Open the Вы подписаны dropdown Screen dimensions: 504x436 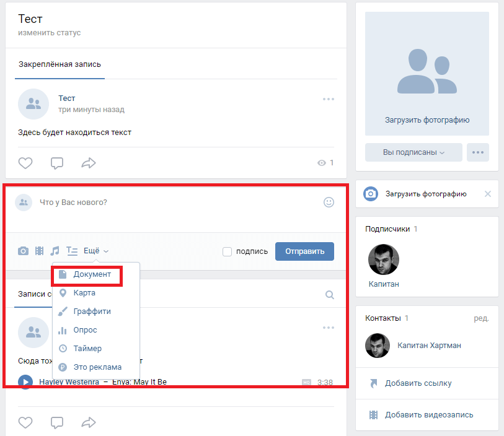[x=413, y=152]
